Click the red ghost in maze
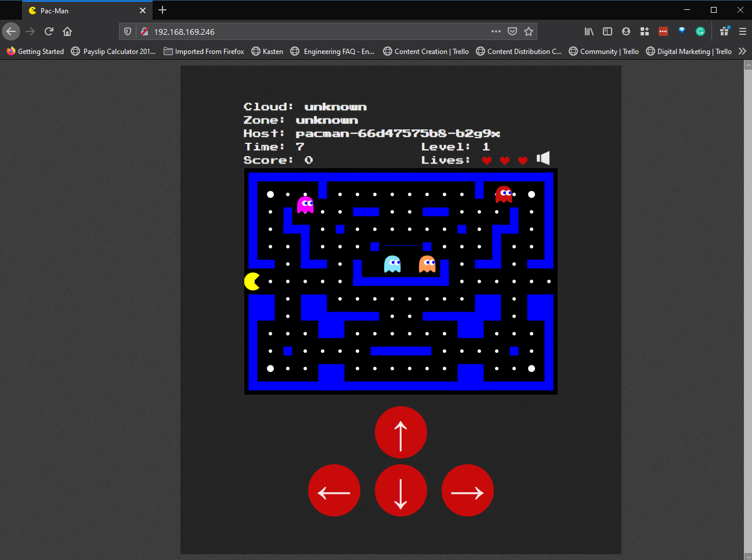Screen dimensions: 752x560 (x=504, y=194)
